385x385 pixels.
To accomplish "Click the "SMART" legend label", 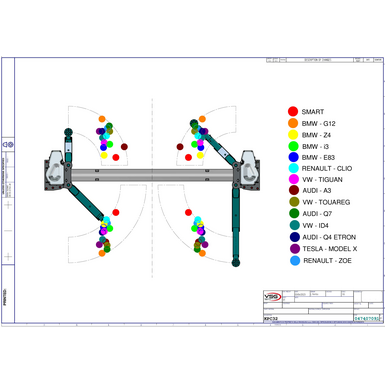I will click(313, 112).
